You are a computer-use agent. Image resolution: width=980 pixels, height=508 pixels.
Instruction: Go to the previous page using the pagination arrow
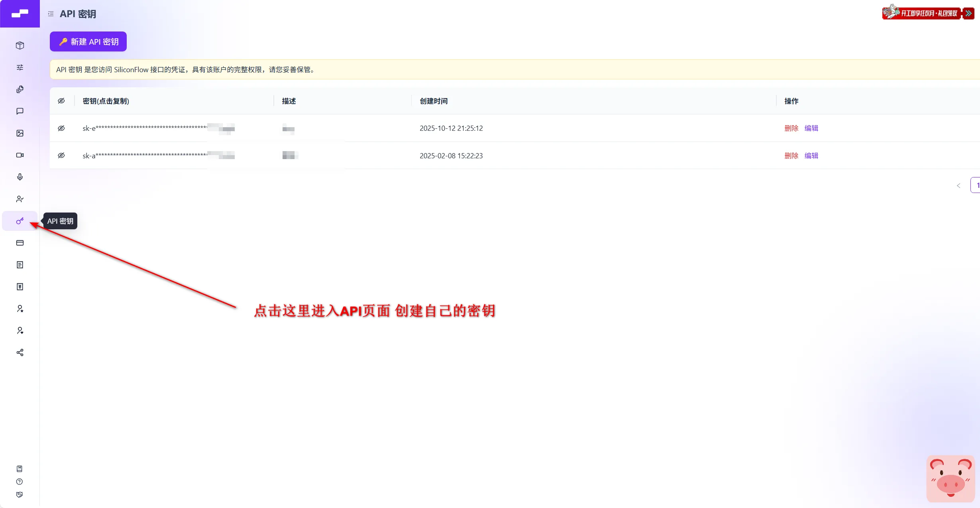pos(958,185)
